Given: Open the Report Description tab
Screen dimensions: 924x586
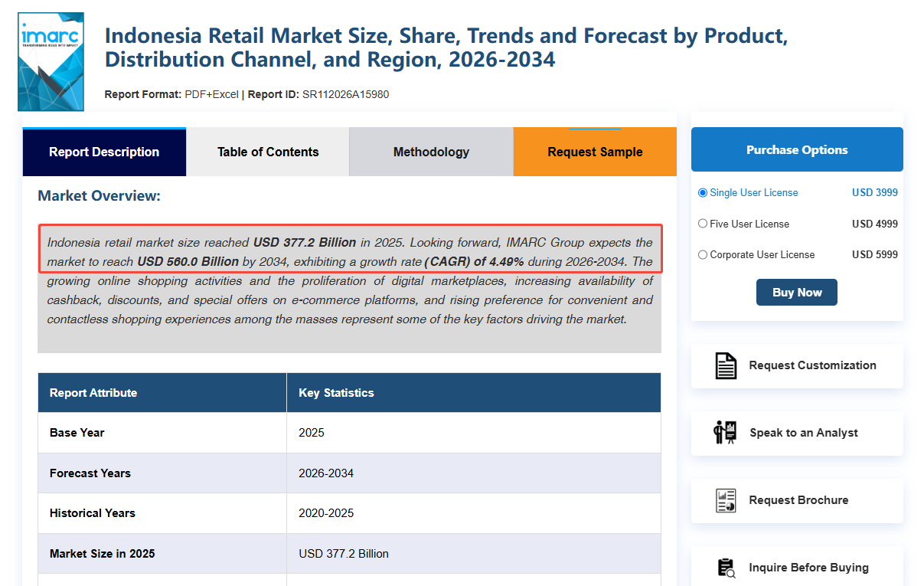Looking at the screenshot, I should coord(104,152).
